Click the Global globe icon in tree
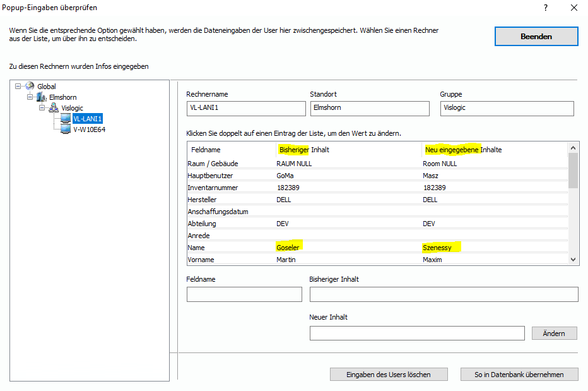This screenshot has height=391, width=588. click(x=30, y=86)
